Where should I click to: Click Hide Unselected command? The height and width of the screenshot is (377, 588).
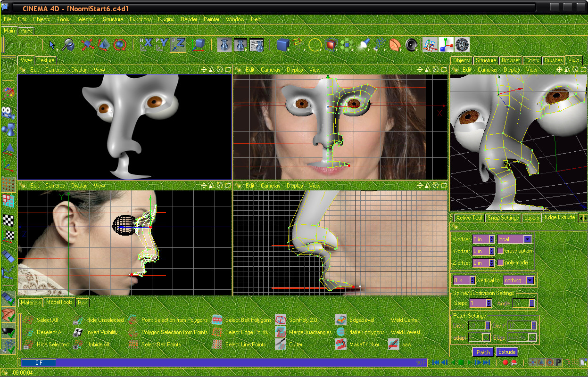pyautogui.click(x=105, y=320)
